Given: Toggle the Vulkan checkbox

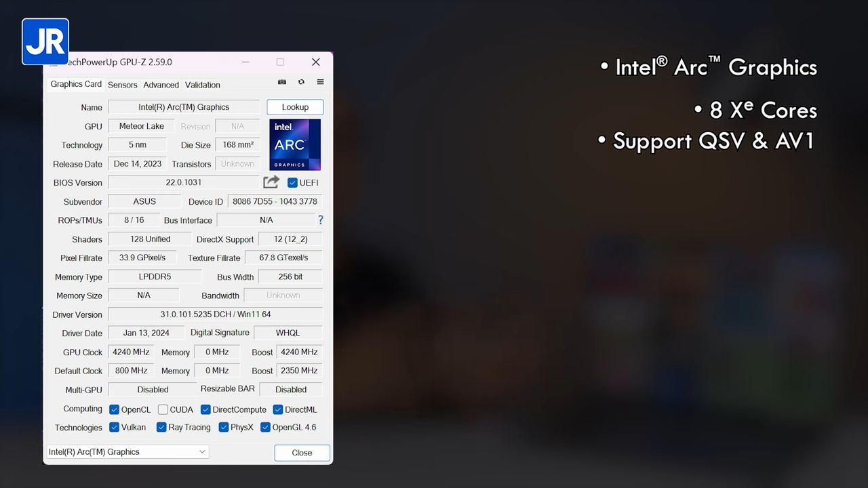Looking at the screenshot, I should pos(115,427).
